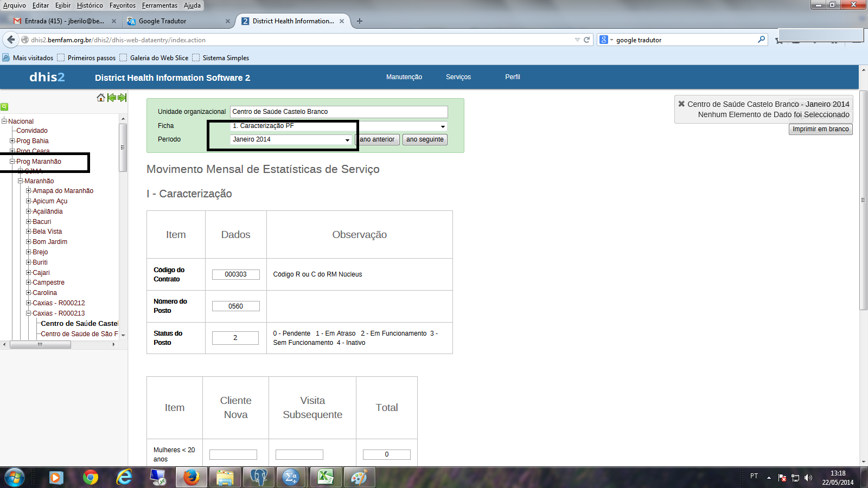The width and height of the screenshot is (868, 488).
Task: Select Centro de Saúde de São F org unit
Action: pyautogui.click(x=79, y=334)
